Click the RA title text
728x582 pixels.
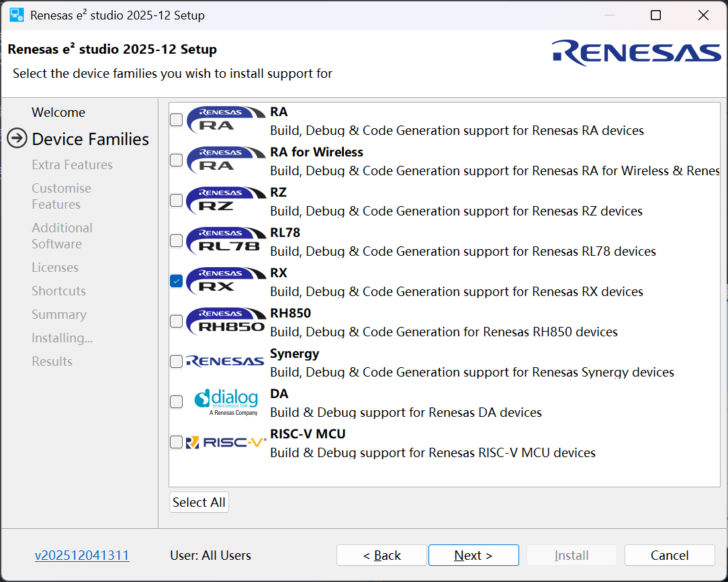279,112
